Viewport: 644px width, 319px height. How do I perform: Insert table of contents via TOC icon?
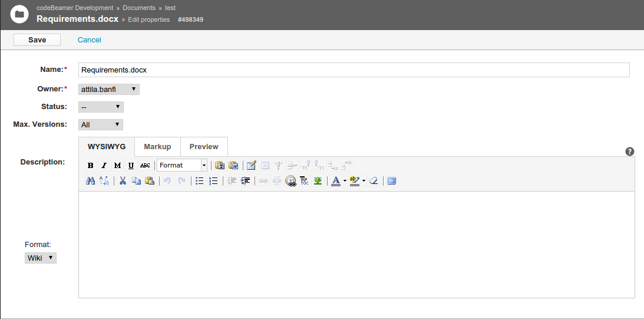pyautogui.click(x=305, y=180)
